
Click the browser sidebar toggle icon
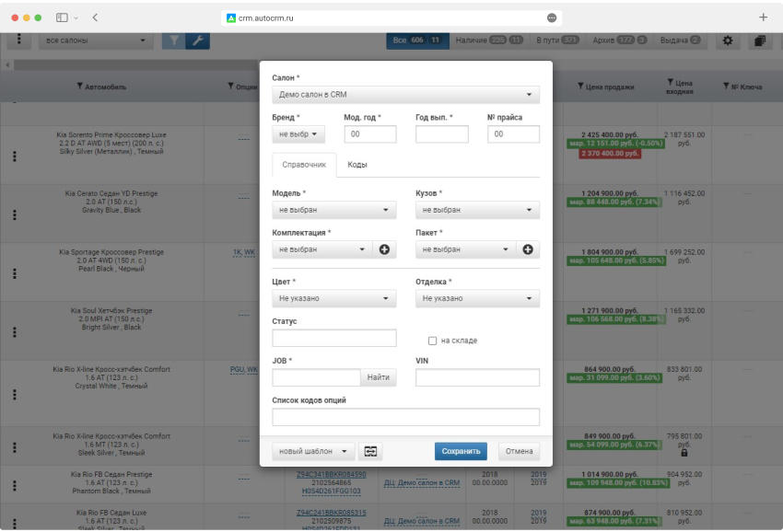click(64, 17)
